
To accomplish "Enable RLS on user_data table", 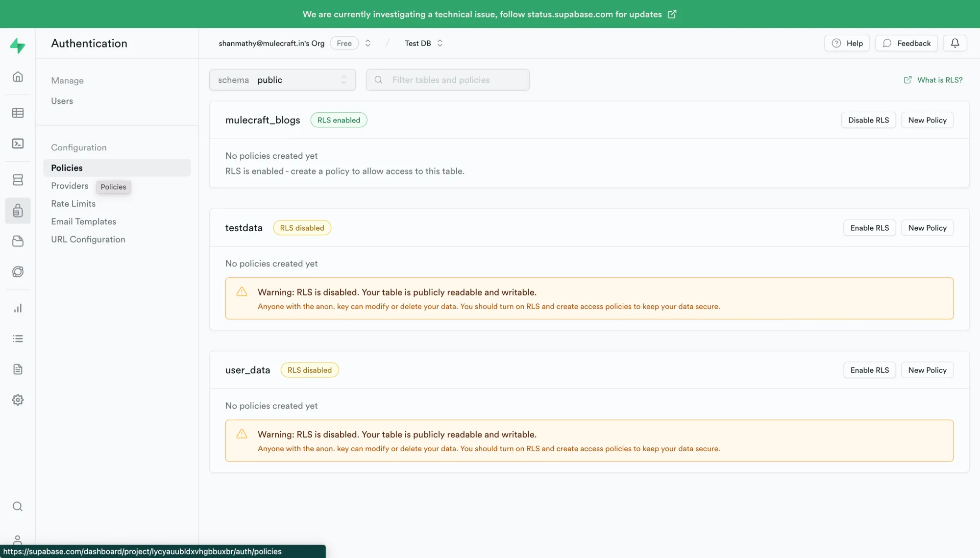I will pyautogui.click(x=869, y=370).
